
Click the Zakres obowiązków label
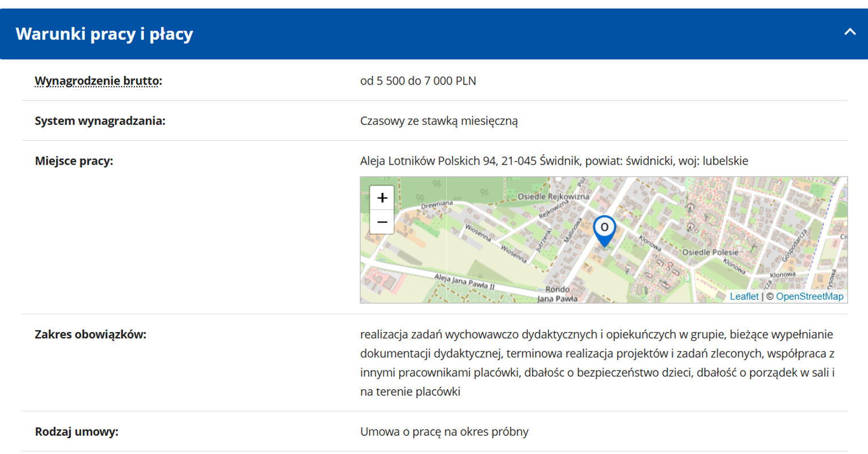(90, 334)
